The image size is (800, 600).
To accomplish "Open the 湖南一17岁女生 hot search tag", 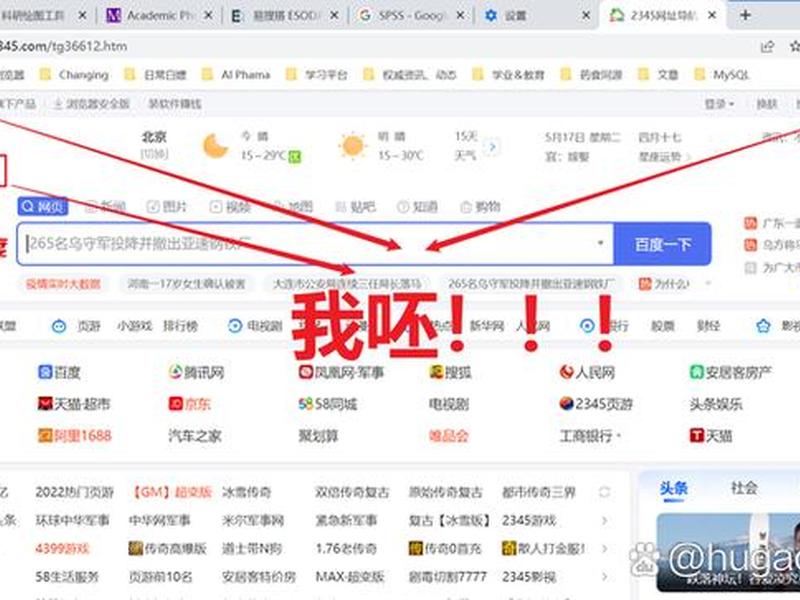I will [186, 284].
